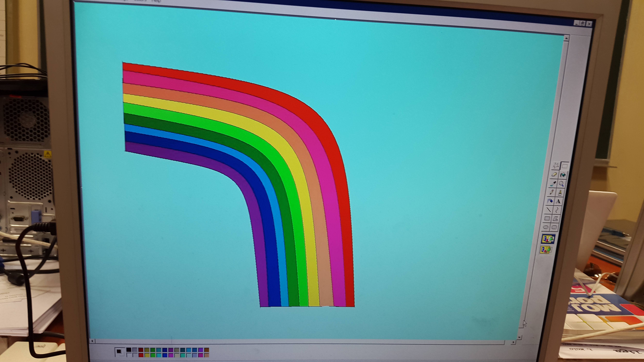
Task: Pick the dark gray palette color
Action: 135,350
